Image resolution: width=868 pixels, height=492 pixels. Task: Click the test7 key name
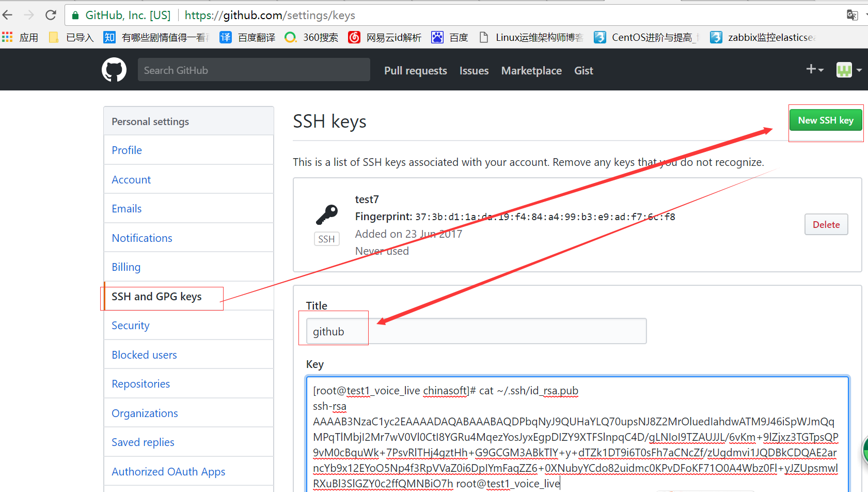(367, 199)
